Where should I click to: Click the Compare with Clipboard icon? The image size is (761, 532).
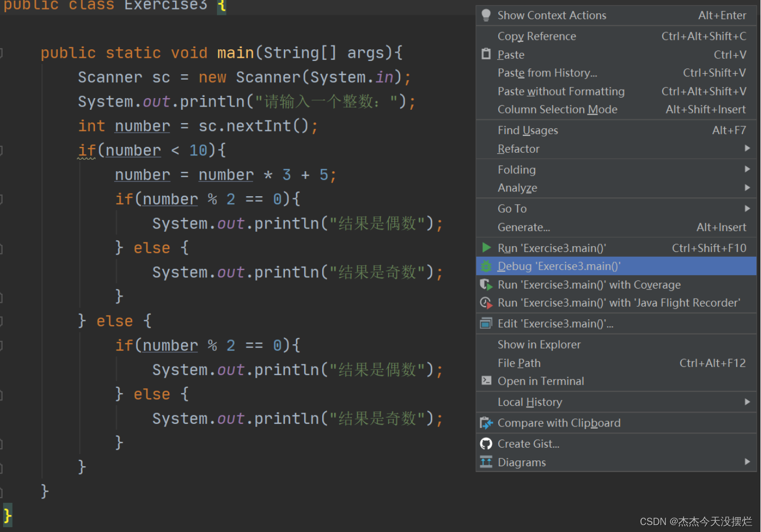[486, 423]
